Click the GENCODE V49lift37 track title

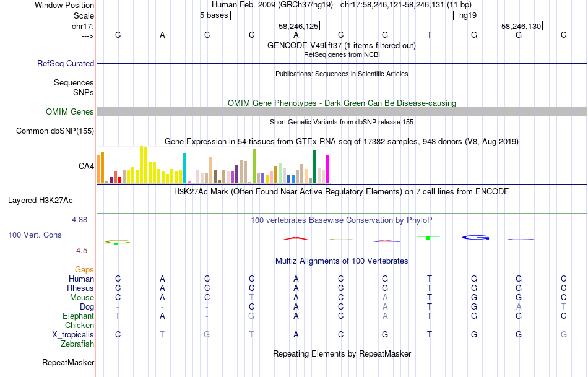342,45
